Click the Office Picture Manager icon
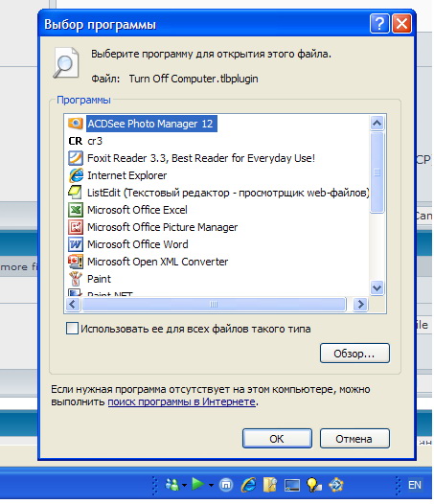434x504 pixels. [x=76, y=227]
